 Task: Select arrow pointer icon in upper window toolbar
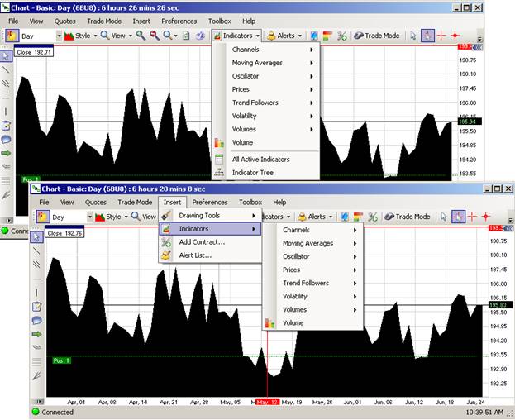pyautogui.click(x=412, y=36)
